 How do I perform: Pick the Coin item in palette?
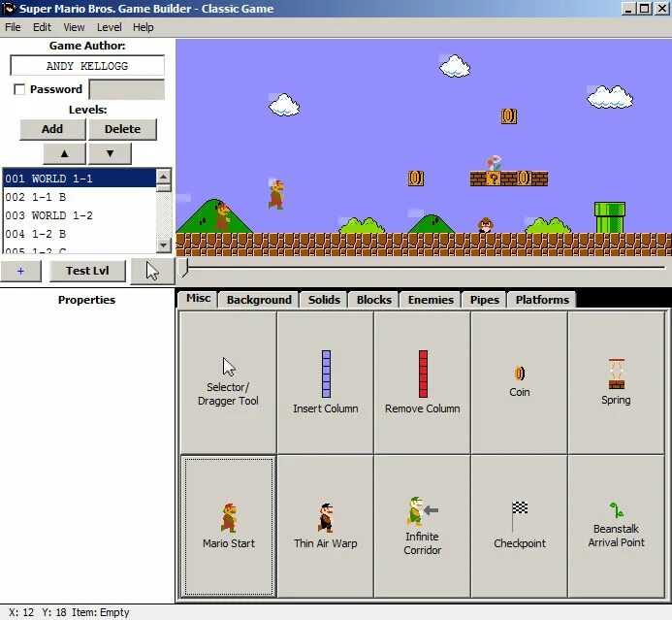coord(519,382)
